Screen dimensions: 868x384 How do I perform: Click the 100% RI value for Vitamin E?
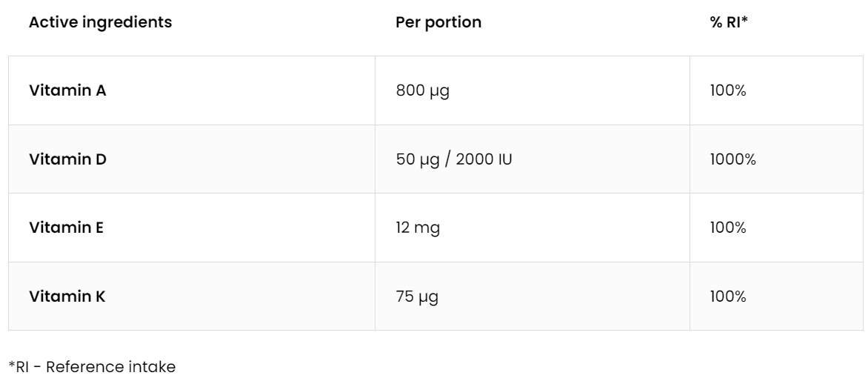pos(727,228)
